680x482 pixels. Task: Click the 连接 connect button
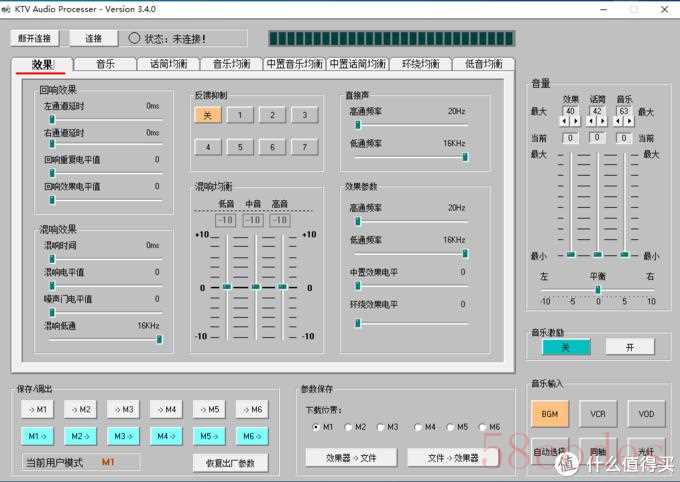pyautogui.click(x=93, y=38)
